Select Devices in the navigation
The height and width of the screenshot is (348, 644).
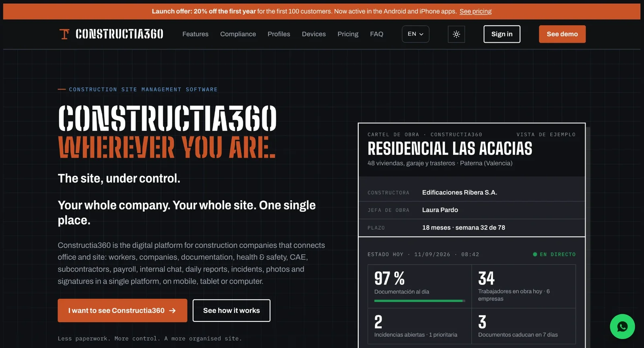314,34
